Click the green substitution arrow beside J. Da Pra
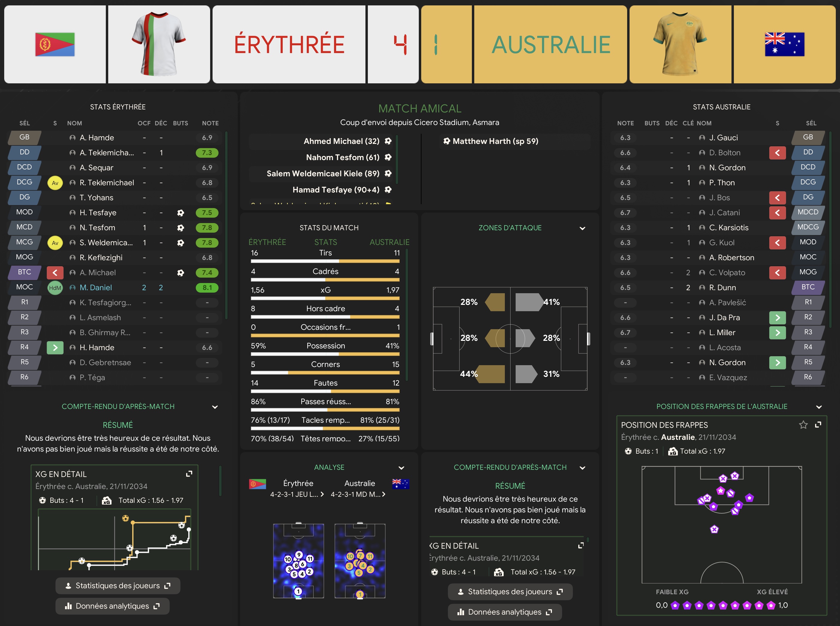This screenshot has height=626, width=840. [x=777, y=317]
